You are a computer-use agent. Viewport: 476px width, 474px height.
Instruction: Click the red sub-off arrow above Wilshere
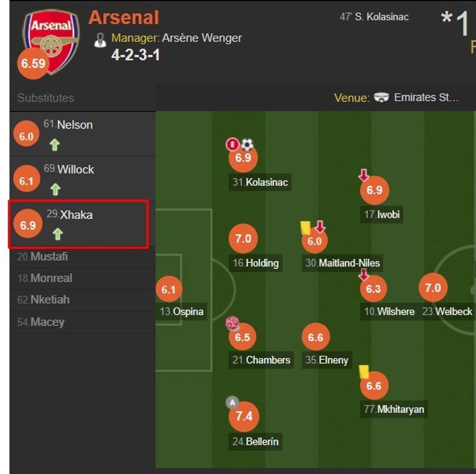363,275
